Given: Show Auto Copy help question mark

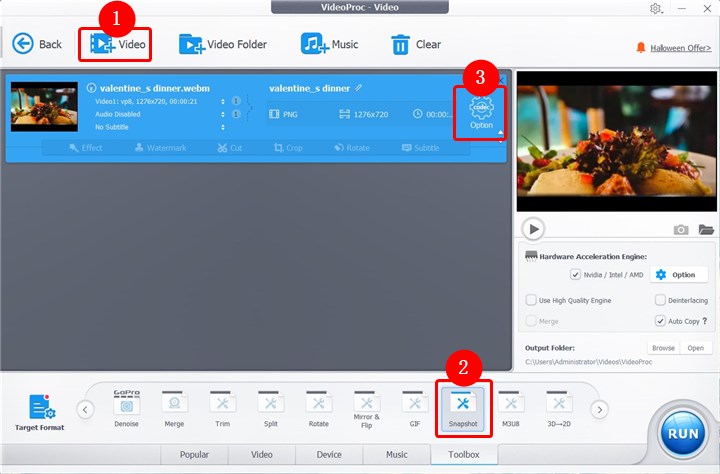Looking at the screenshot, I should point(705,321).
